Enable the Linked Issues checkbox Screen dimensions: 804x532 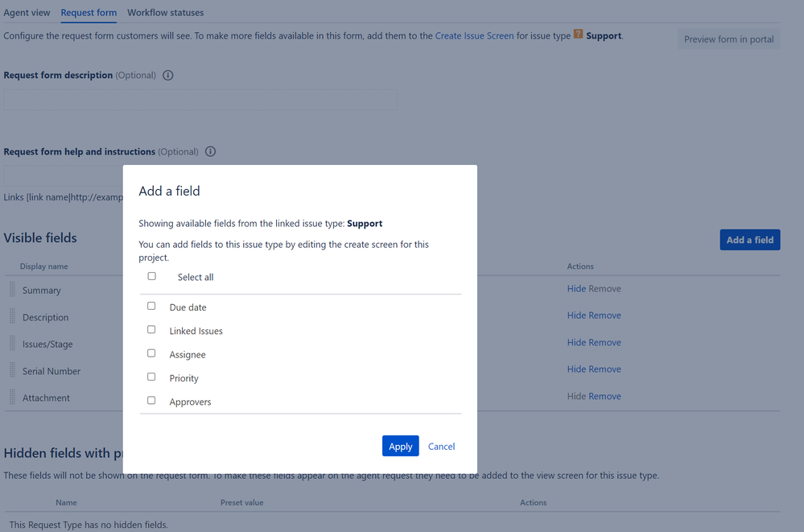tap(151, 329)
